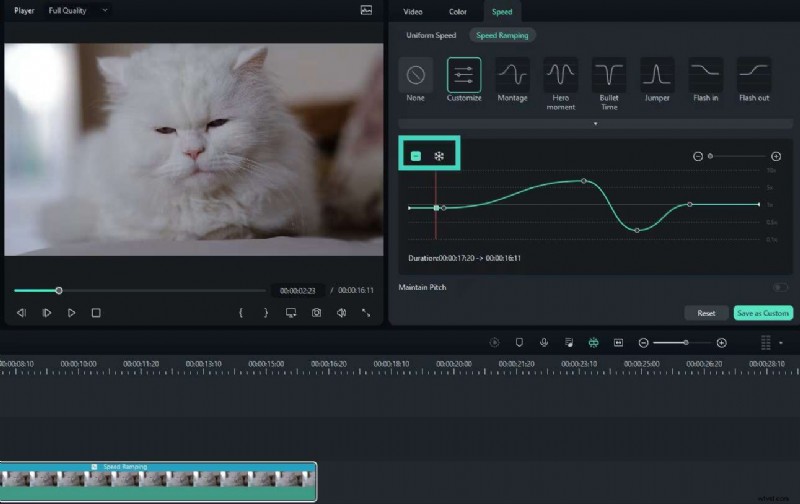Switch to Uniform Speed mode
Screen dimensions: 800x504
coord(431,35)
